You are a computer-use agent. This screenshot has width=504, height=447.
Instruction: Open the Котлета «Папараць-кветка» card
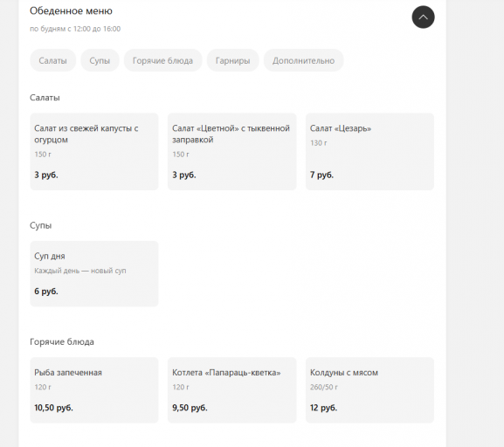231,389
